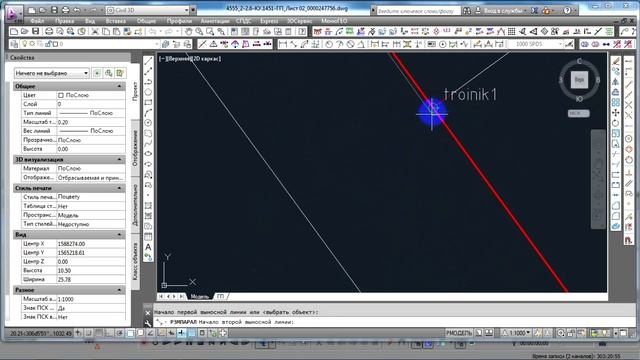This screenshot has height=360, width=640.
Task: Close the command line with X
Action: click(x=148, y=313)
